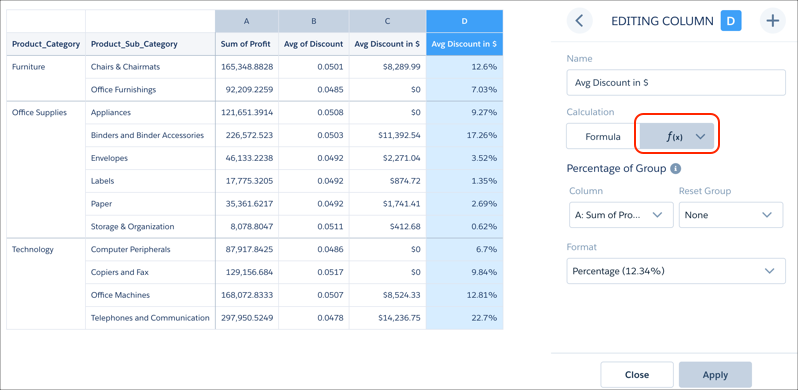Click the 17.26% cell
798x390 pixels.
click(x=464, y=135)
